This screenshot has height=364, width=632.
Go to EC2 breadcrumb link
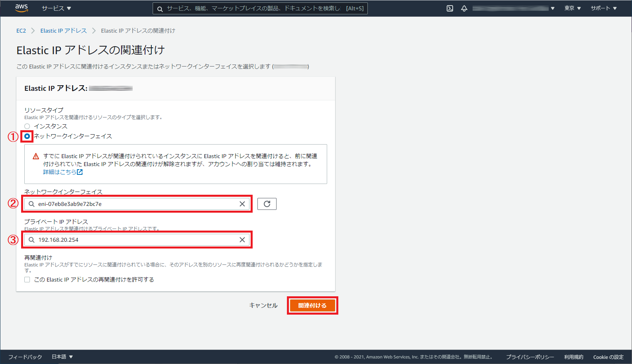point(21,31)
